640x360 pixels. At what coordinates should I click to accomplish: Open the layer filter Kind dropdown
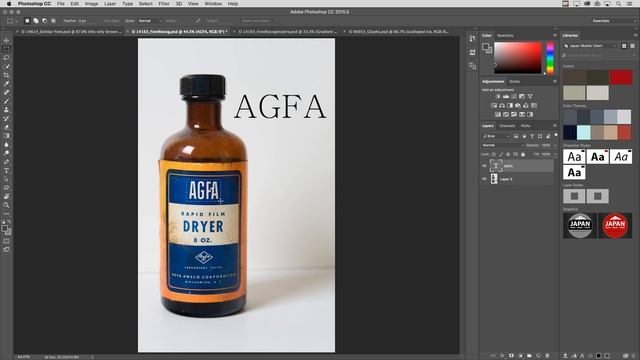tap(496, 136)
